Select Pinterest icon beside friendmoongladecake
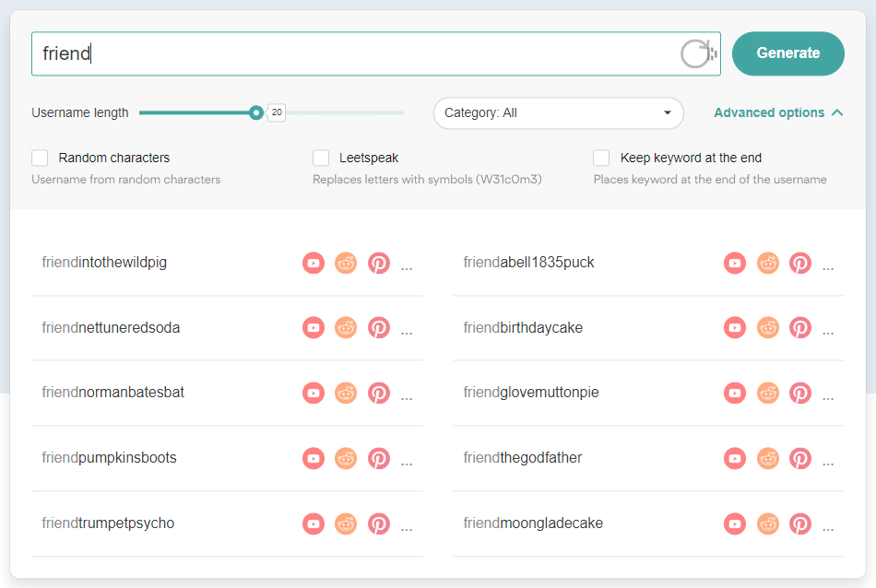Image resolution: width=876 pixels, height=588 pixels. click(x=800, y=523)
